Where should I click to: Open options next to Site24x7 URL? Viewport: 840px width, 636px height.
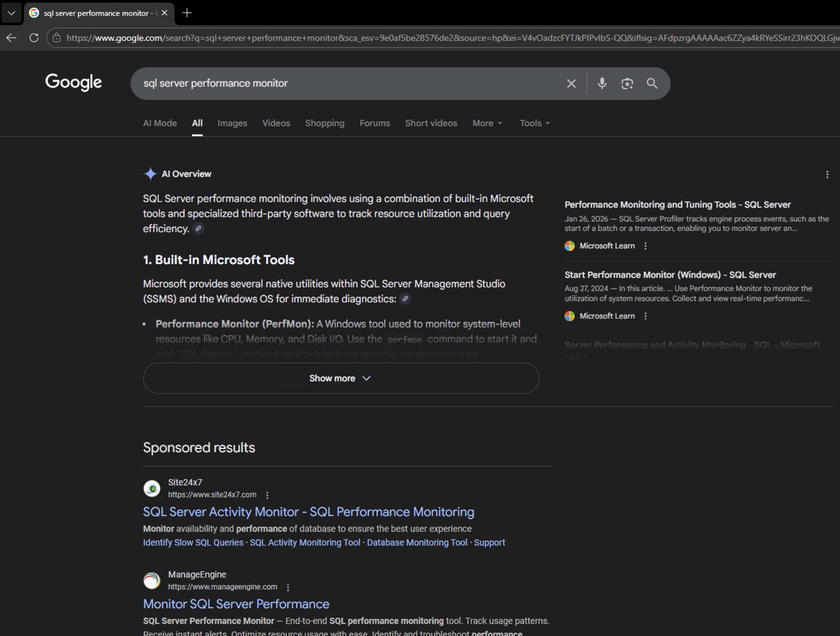(267, 495)
